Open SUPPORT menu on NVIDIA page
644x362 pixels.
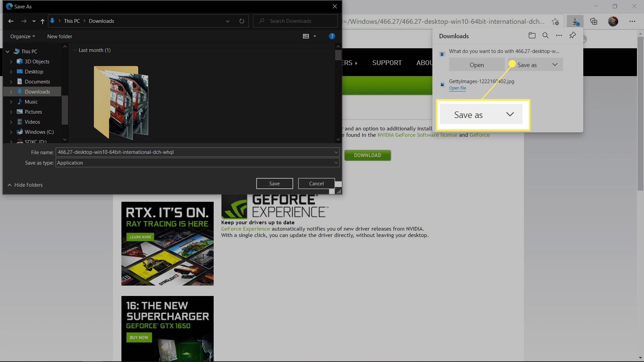tap(387, 63)
